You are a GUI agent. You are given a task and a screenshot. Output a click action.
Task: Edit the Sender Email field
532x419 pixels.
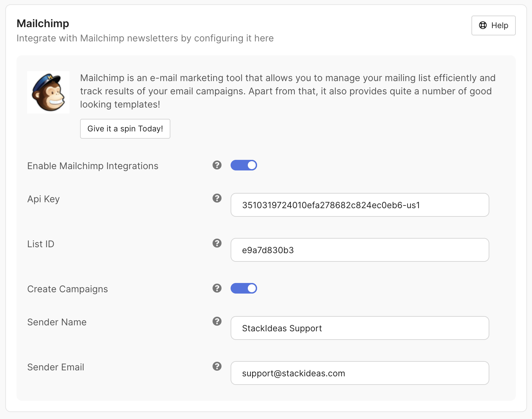click(360, 373)
